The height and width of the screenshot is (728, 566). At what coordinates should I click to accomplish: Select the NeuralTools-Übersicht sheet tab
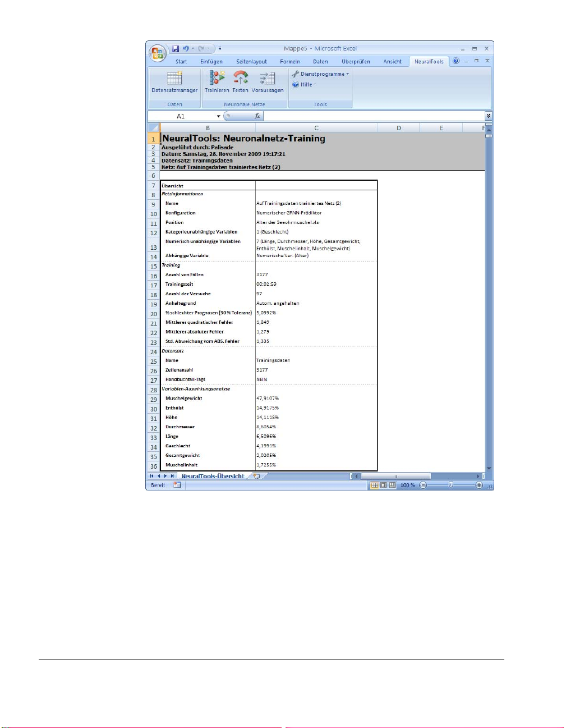click(213, 476)
